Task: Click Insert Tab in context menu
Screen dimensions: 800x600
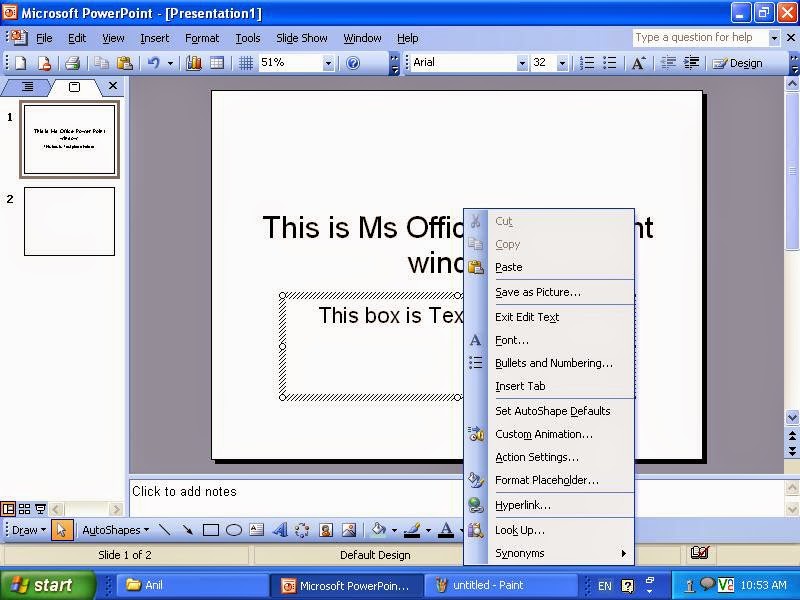Action: click(x=549, y=386)
